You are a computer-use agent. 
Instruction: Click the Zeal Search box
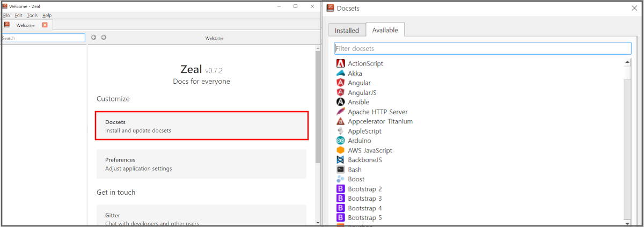(43, 38)
